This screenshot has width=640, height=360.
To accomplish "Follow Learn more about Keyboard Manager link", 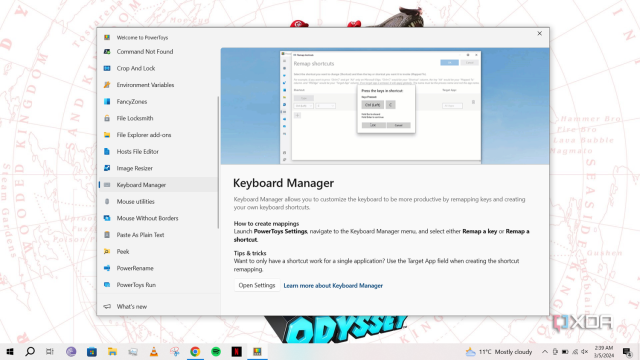I will 333,286.
